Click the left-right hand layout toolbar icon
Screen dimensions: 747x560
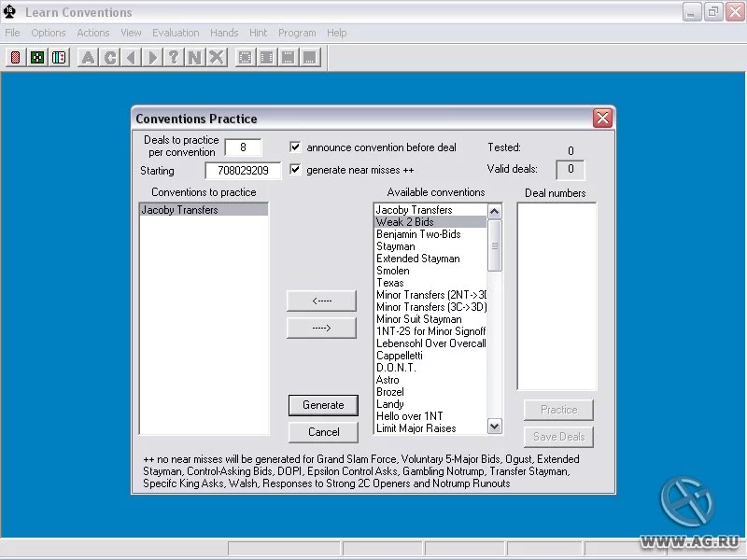(267, 58)
